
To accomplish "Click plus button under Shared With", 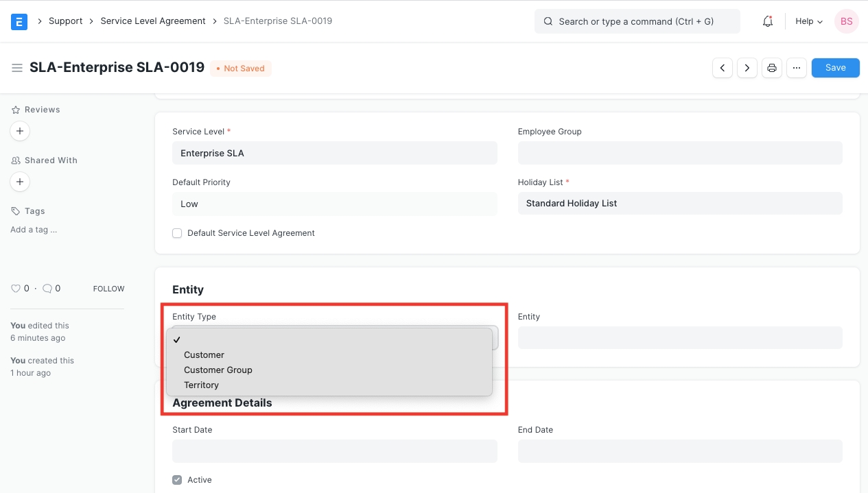I will pyautogui.click(x=20, y=182).
